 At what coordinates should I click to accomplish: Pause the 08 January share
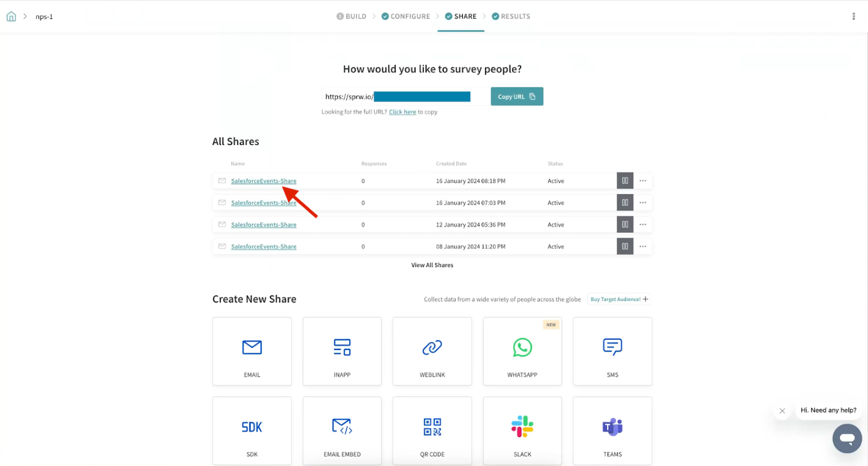coord(625,246)
